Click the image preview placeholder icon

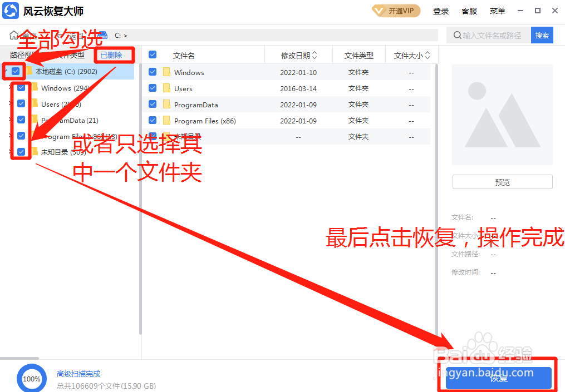pyautogui.click(x=502, y=115)
